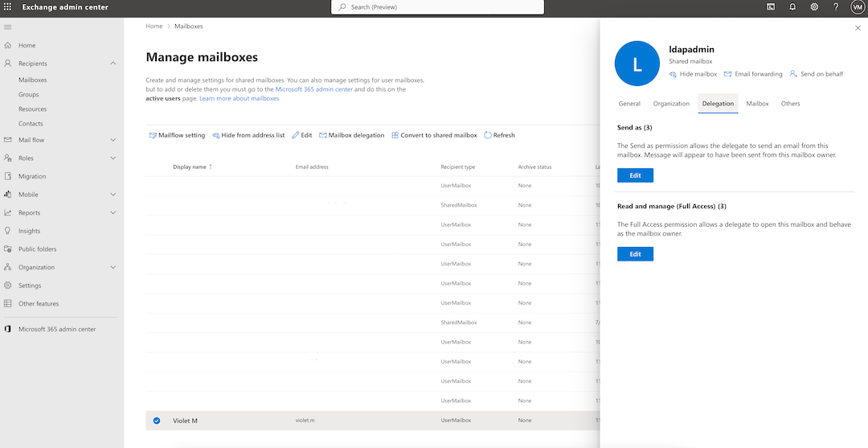Open the settings gear in header
The width and height of the screenshot is (868, 448).
pyautogui.click(x=814, y=7)
